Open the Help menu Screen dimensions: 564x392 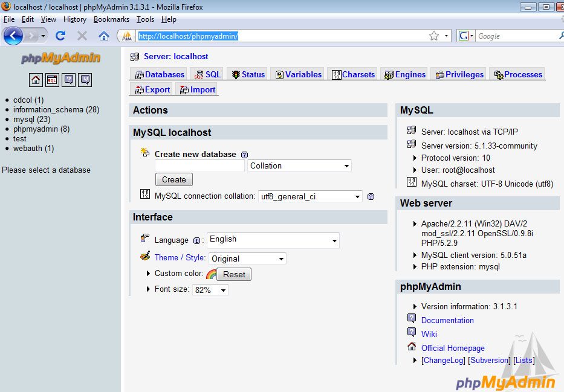169,19
